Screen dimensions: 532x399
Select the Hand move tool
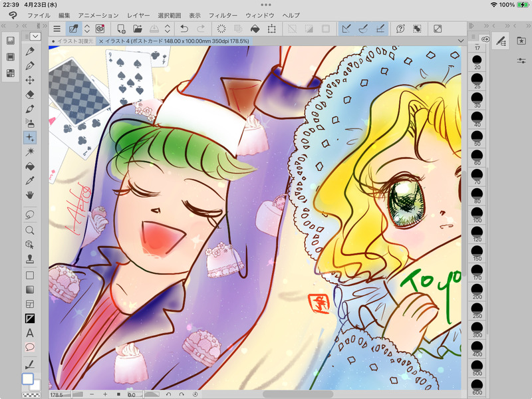pos(30,195)
